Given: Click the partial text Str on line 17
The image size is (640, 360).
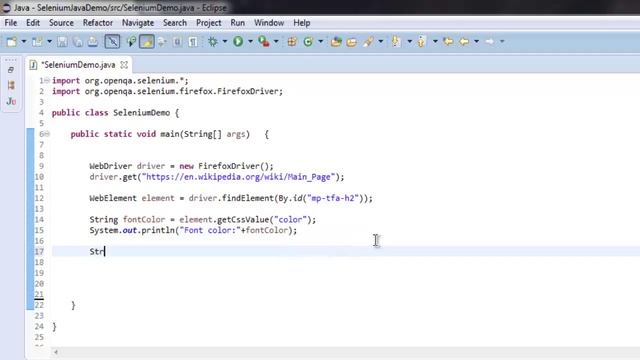Looking at the screenshot, I should coord(97,251).
